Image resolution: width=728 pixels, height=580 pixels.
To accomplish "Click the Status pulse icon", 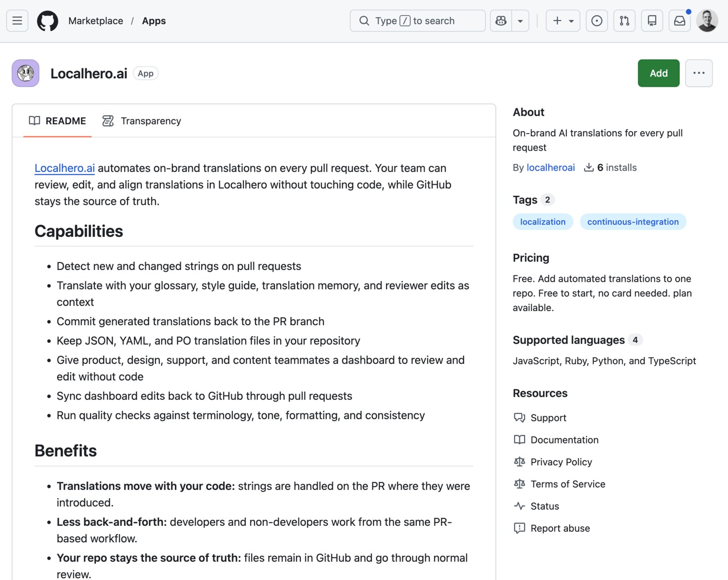I will click(x=519, y=506).
